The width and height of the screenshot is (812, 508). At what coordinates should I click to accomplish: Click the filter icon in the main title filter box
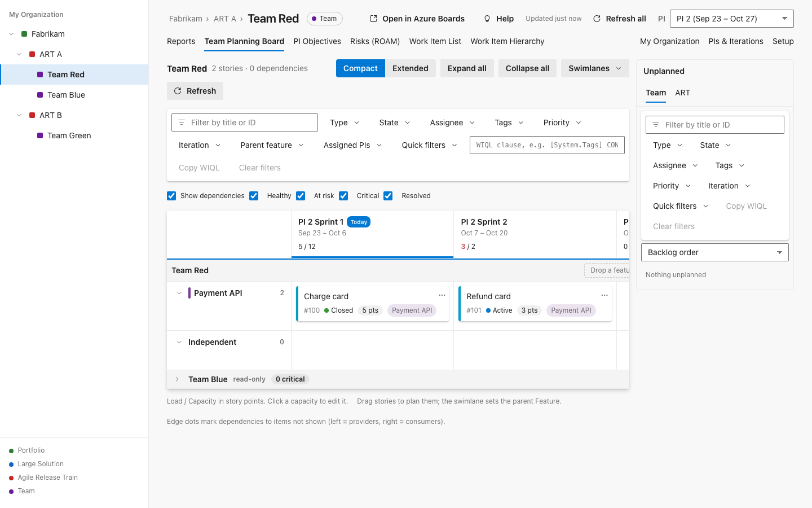point(182,122)
